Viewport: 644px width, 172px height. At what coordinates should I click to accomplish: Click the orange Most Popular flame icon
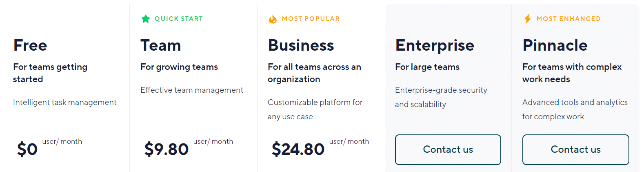click(x=273, y=19)
